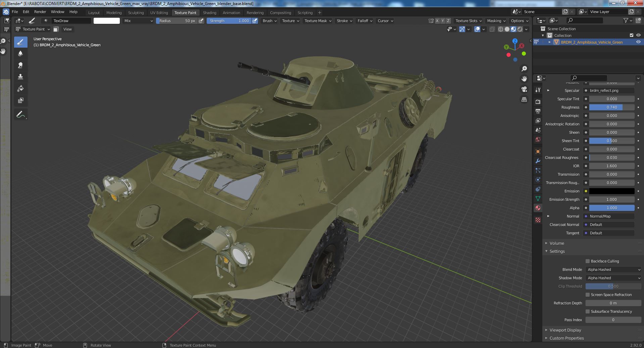
Task: Open the Window menu
Action: [57, 12]
